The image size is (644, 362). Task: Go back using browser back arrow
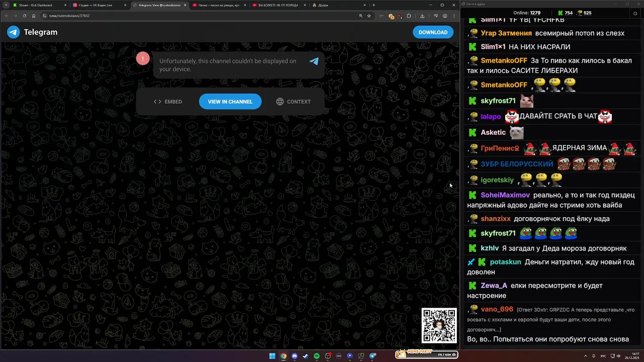[x=6, y=16]
